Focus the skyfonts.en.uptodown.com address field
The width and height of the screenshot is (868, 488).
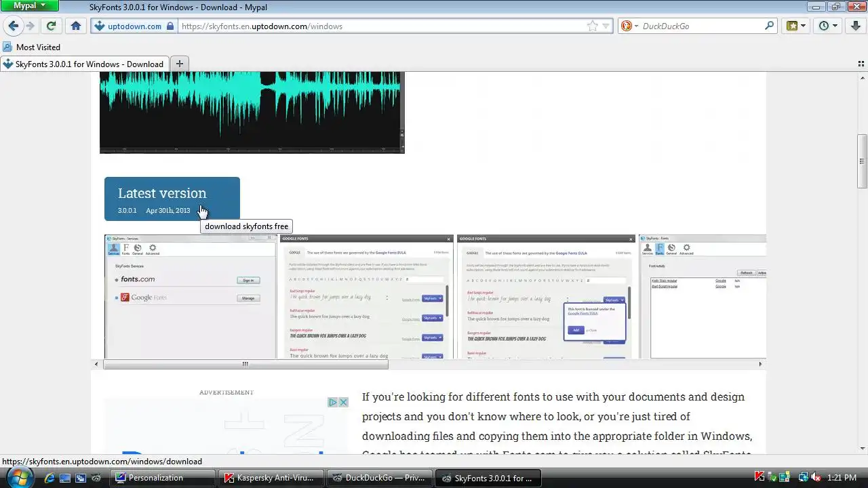(x=382, y=26)
